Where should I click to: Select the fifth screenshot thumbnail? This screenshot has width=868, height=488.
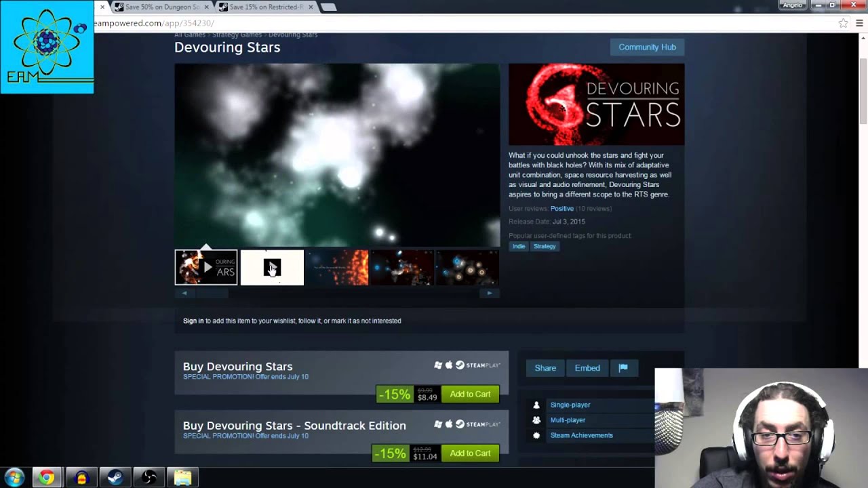(x=467, y=267)
